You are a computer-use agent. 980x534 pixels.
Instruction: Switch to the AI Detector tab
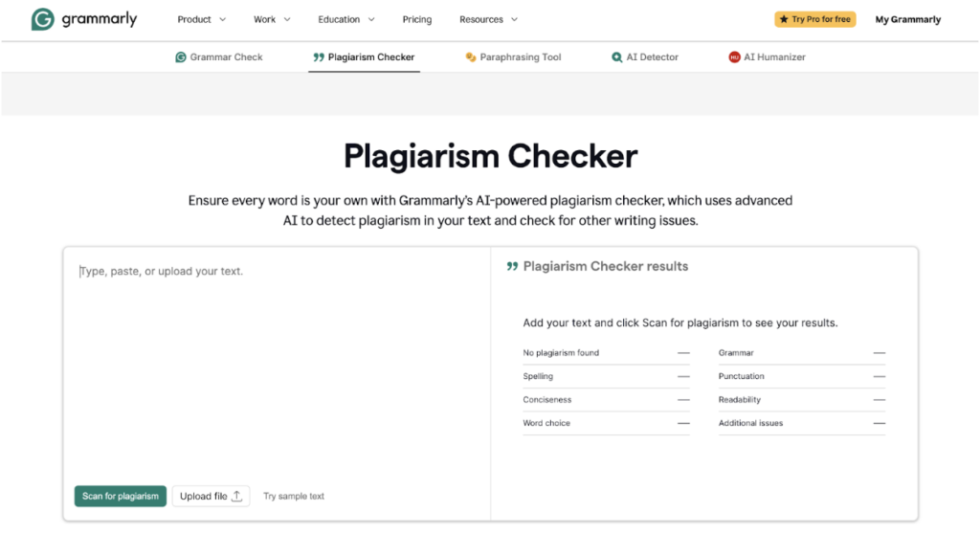coord(645,56)
